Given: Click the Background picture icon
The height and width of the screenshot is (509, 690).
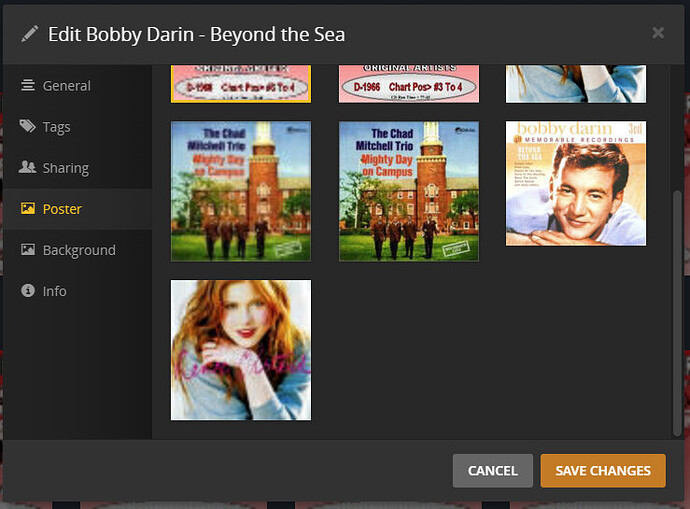Looking at the screenshot, I should point(28,249).
